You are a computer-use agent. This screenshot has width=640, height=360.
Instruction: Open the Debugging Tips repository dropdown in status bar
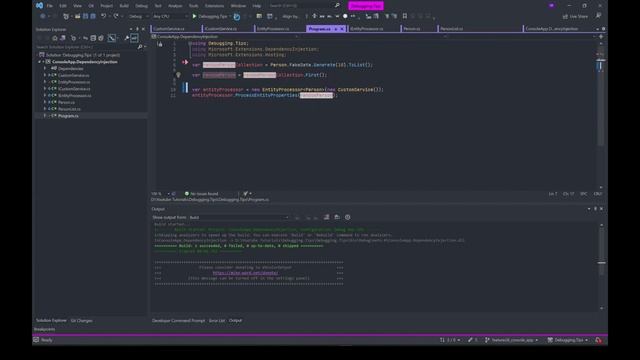(568, 340)
